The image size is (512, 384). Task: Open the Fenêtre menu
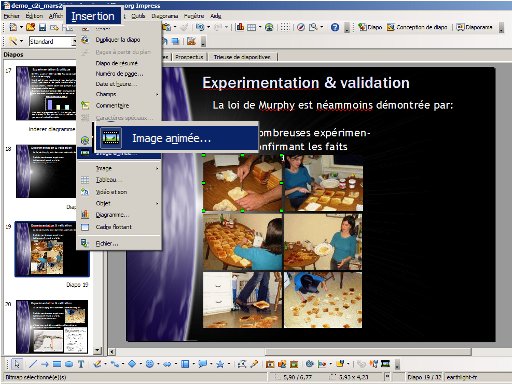coord(194,16)
